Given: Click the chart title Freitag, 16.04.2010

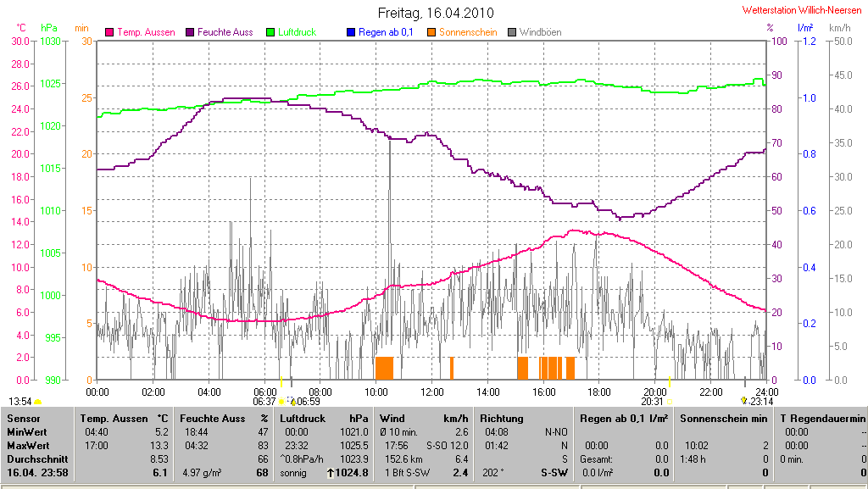Looking at the screenshot, I should point(436,13).
